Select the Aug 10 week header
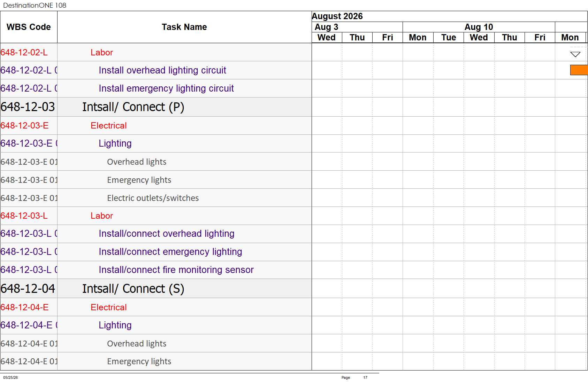The width and height of the screenshot is (588, 382). coord(479,27)
